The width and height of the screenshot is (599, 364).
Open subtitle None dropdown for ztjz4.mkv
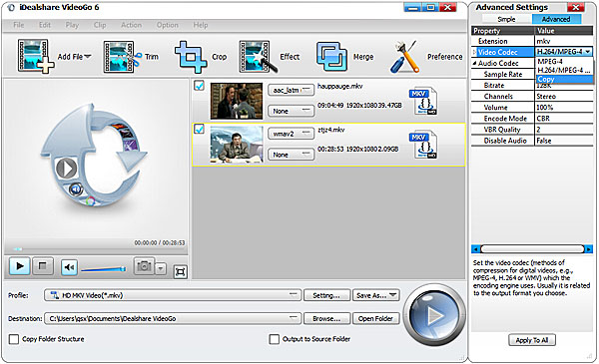[x=292, y=155]
